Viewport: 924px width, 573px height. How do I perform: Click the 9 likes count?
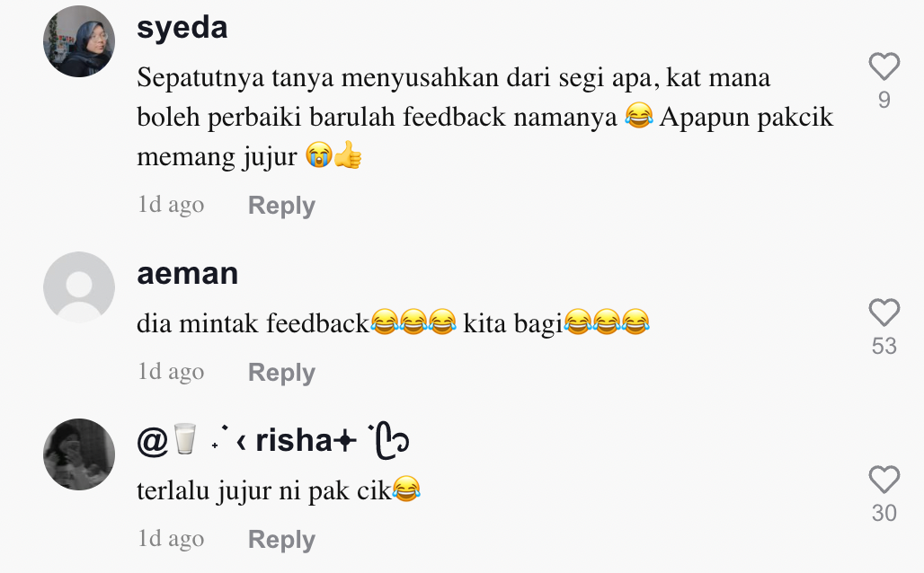pos(884,100)
